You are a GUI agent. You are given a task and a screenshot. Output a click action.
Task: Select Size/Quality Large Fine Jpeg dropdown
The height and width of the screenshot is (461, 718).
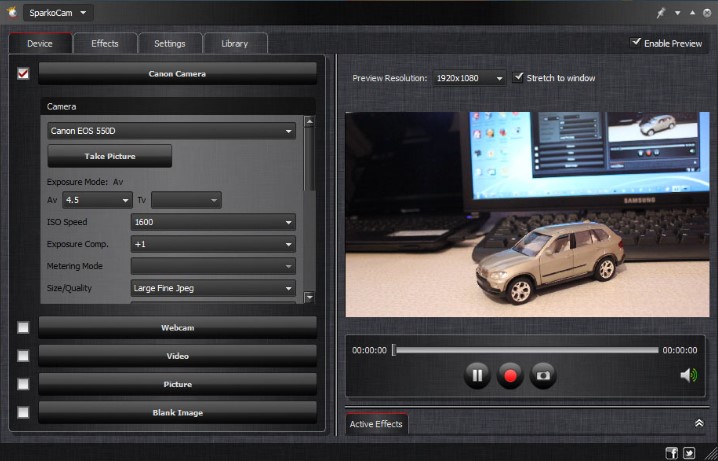(213, 288)
